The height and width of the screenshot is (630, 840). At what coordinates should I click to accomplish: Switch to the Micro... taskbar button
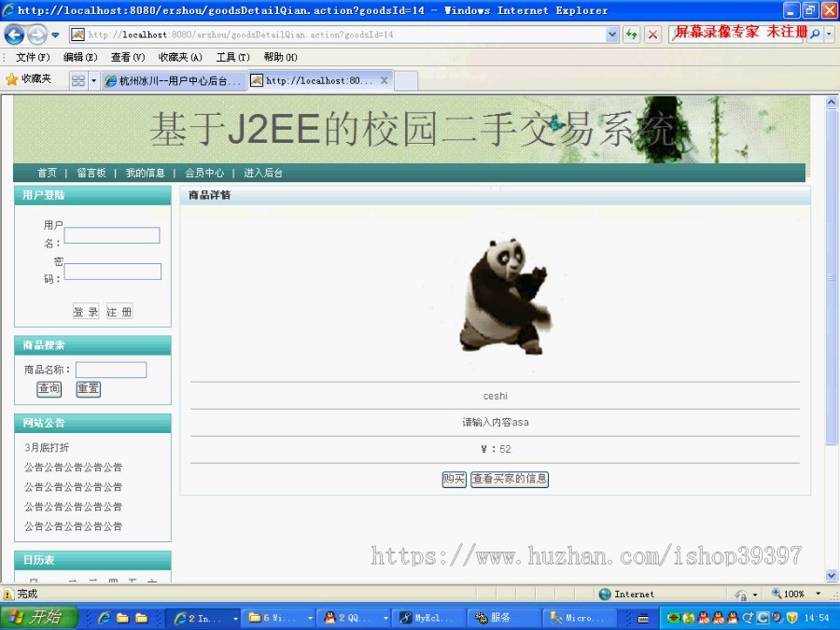point(578,618)
